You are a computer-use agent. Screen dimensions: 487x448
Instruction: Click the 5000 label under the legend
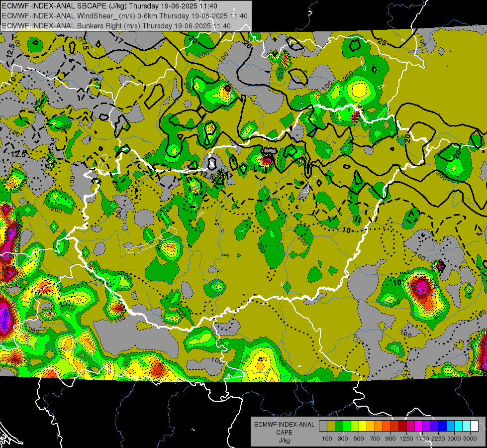470,439
